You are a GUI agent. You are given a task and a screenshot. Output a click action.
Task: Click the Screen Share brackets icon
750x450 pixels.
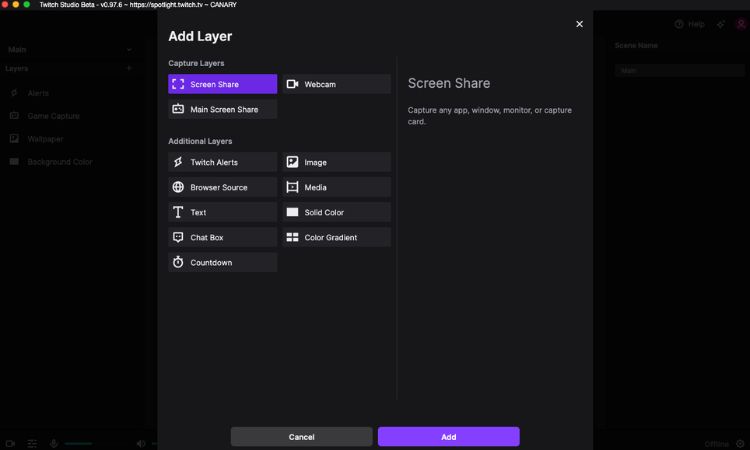(178, 84)
